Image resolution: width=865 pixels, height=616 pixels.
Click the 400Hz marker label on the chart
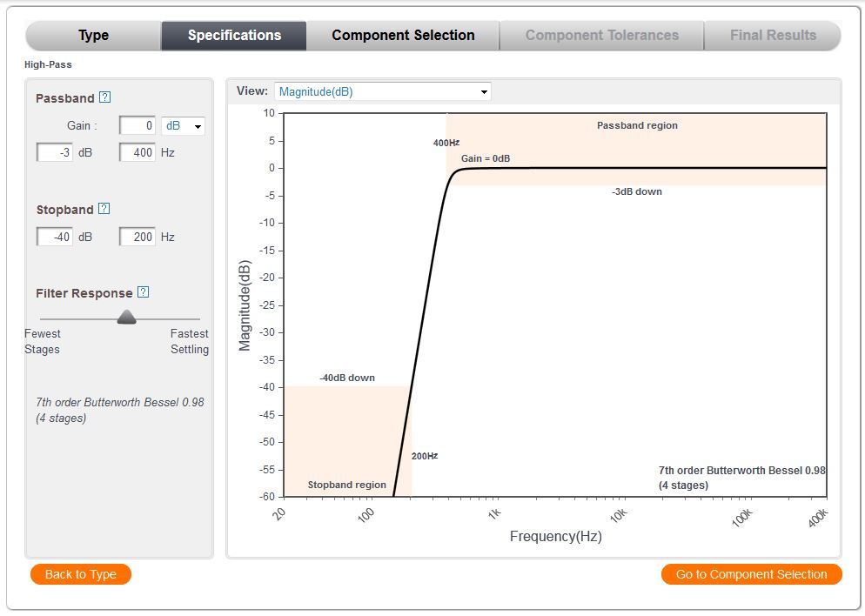click(x=446, y=143)
